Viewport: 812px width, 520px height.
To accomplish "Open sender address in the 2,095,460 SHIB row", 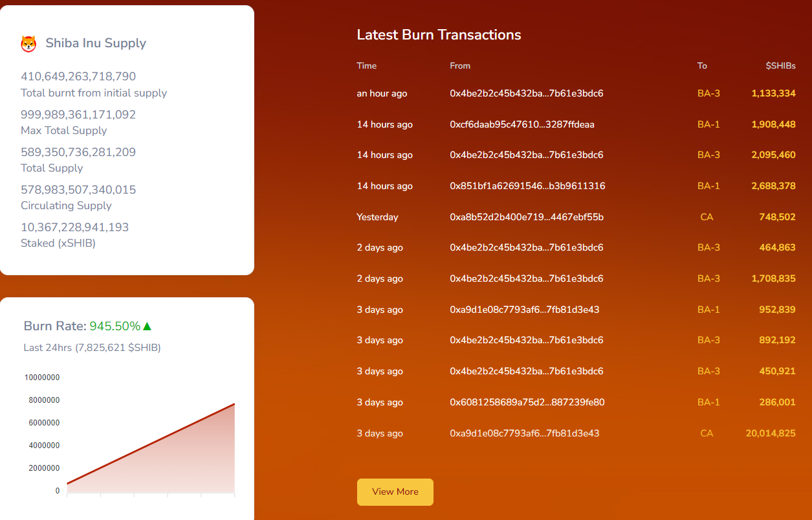I will (x=527, y=155).
